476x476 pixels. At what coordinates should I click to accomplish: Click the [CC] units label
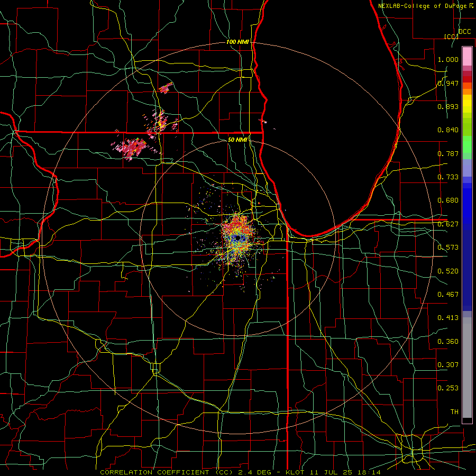[451, 36]
